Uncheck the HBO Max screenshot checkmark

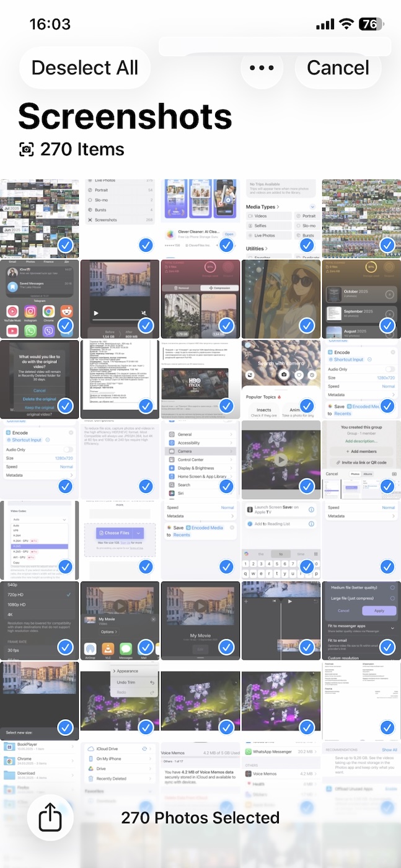click(x=226, y=406)
